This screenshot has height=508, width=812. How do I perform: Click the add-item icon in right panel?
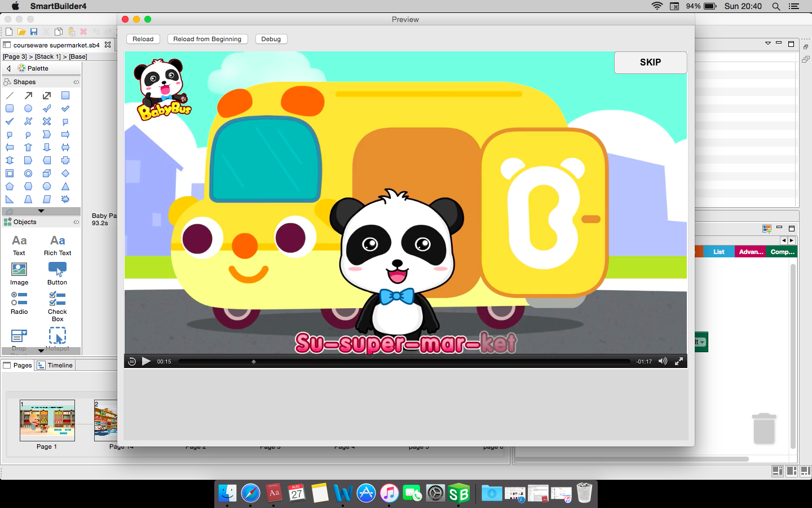click(x=767, y=229)
